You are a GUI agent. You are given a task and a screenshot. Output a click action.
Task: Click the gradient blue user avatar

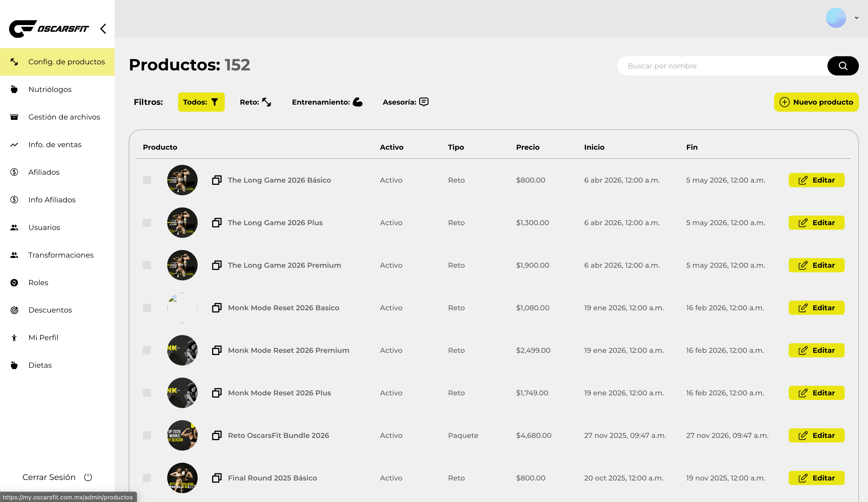point(836,18)
